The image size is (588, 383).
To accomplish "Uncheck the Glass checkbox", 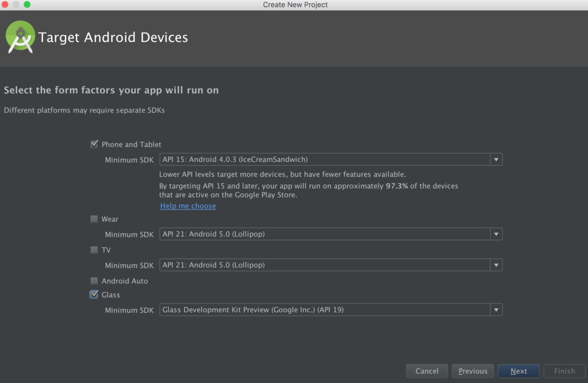I will click(94, 295).
